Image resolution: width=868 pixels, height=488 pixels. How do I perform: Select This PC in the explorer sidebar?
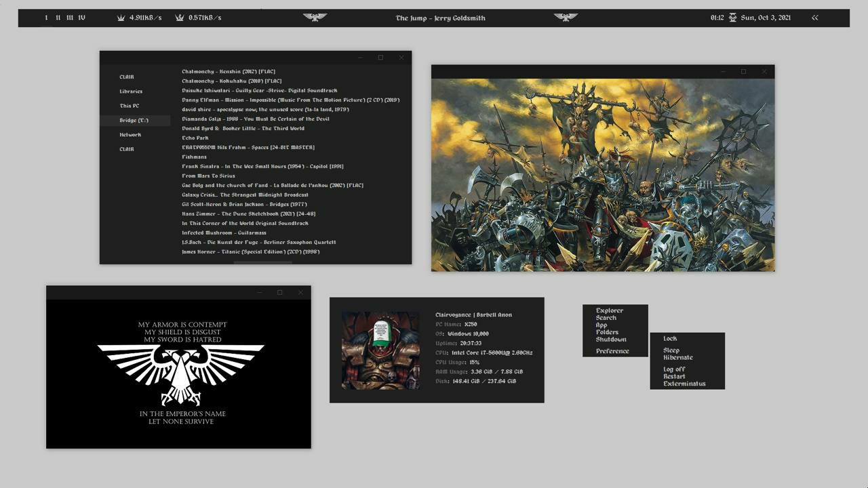130,106
